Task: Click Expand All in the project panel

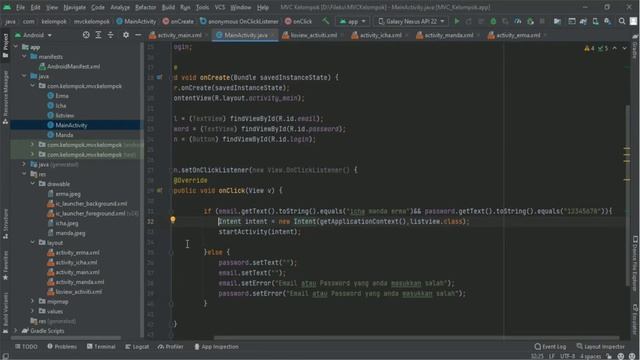Action: pos(98,35)
